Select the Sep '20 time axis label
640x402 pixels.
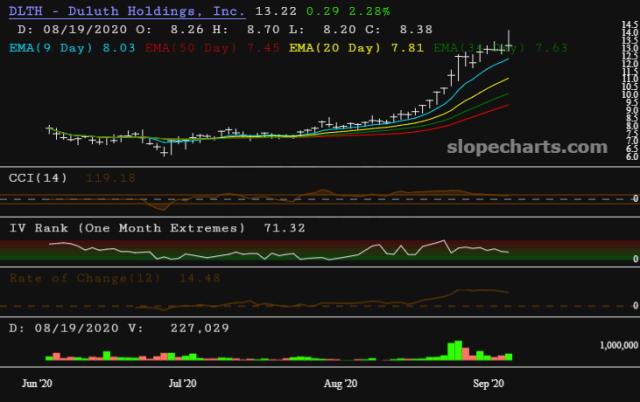point(489,384)
